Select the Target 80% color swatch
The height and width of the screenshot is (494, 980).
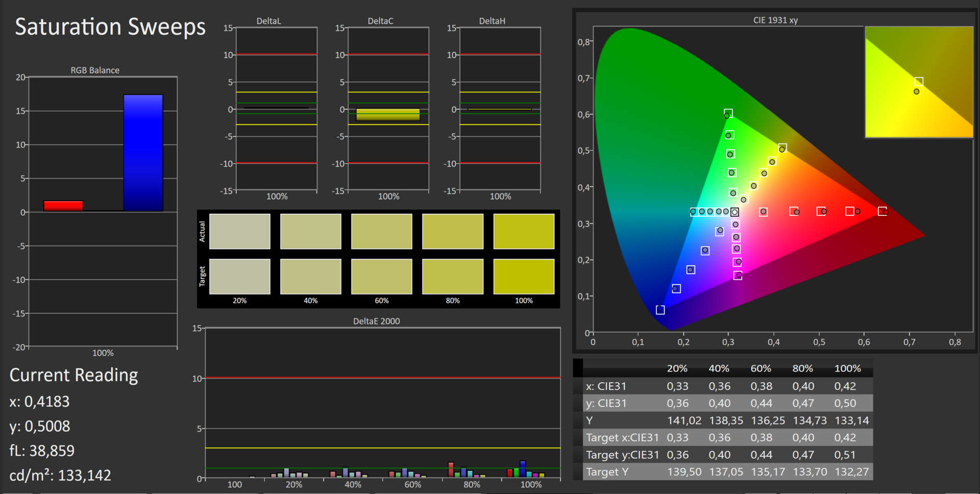[x=452, y=276]
